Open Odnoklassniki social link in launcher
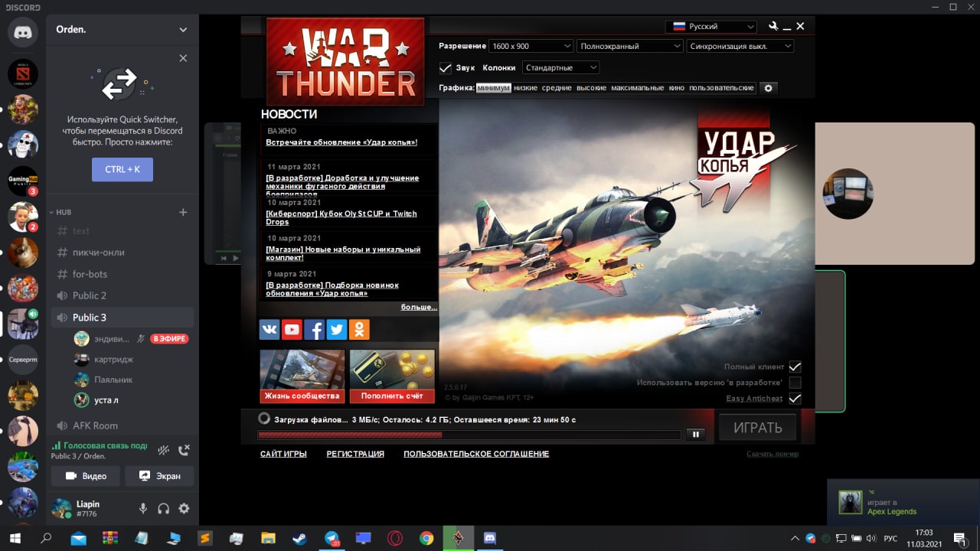The height and width of the screenshot is (551, 980). [359, 330]
